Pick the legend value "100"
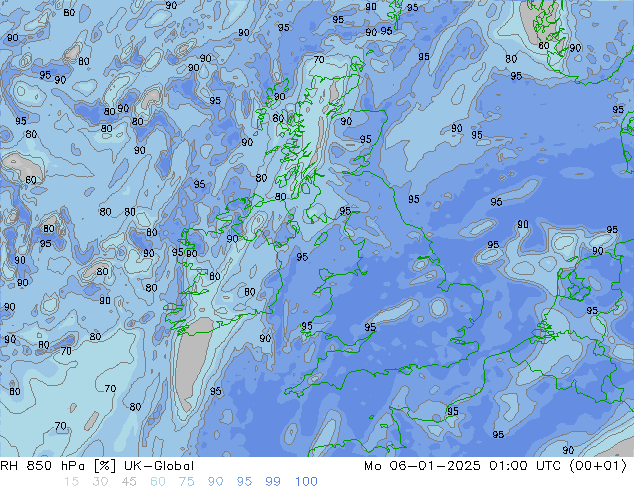 coord(306,482)
